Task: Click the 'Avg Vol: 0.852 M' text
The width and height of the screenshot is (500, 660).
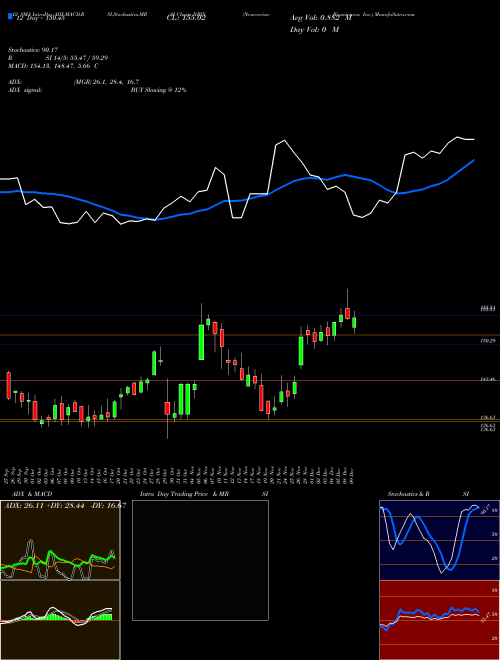Action: coord(321,18)
